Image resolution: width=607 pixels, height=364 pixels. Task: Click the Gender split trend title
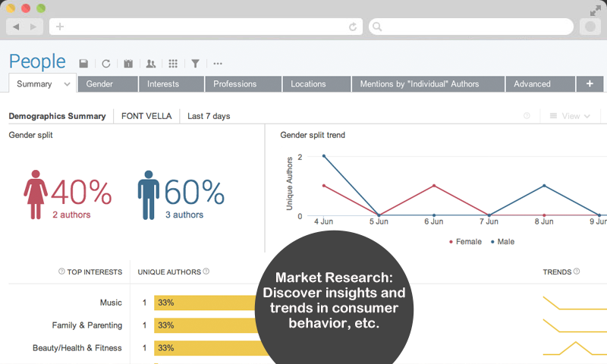pyautogui.click(x=313, y=135)
